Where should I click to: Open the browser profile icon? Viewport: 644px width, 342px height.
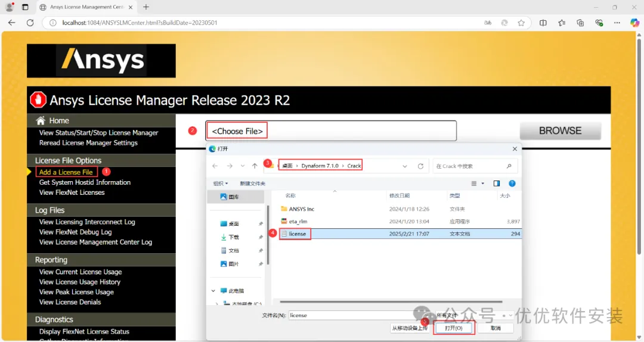(x=10, y=7)
